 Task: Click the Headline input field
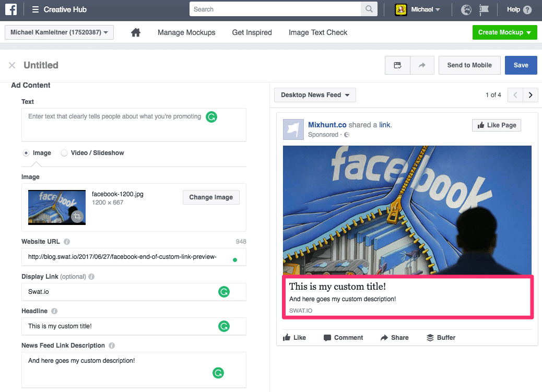coord(134,326)
